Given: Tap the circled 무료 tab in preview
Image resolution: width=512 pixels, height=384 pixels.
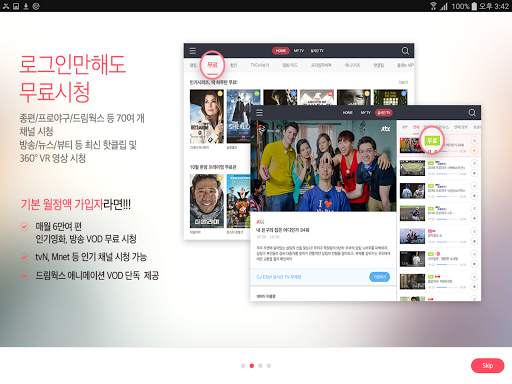Looking at the screenshot, I should tap(212, 65).
